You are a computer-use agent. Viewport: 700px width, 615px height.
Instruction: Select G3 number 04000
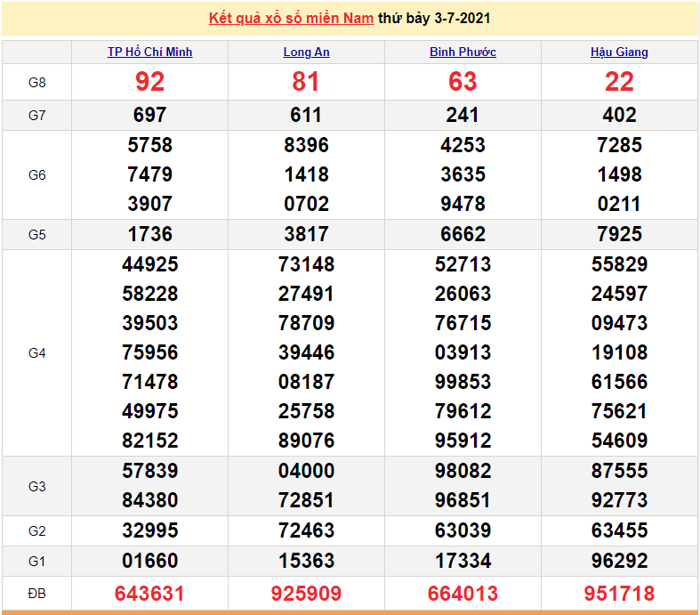(x=306, y=471)
